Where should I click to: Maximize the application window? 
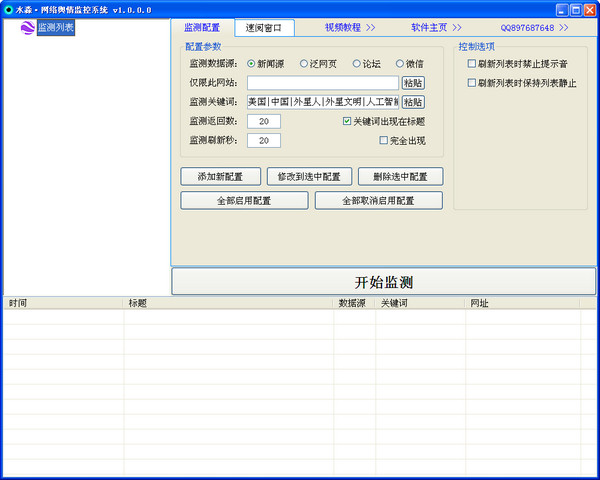576,10
